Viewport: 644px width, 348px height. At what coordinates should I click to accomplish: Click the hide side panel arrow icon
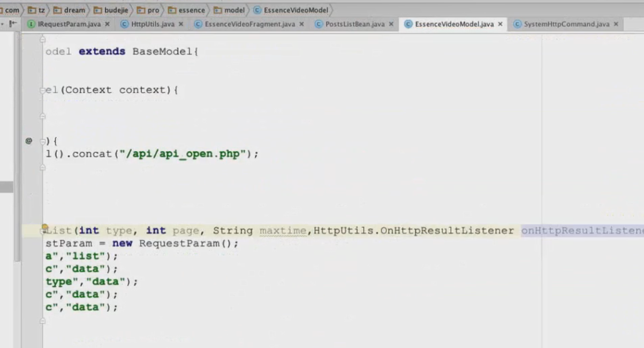[13, 24]
